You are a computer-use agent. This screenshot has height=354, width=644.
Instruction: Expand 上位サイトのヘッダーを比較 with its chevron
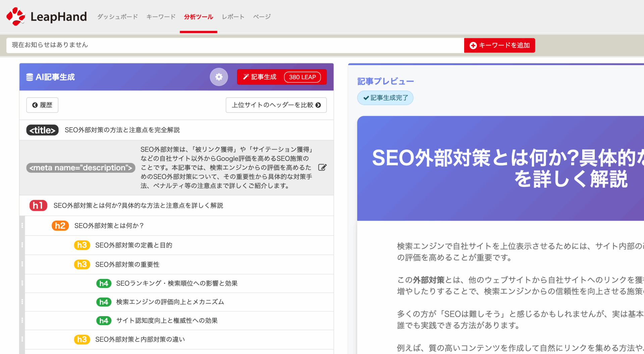pyautogui.click(x=318, y=105)
